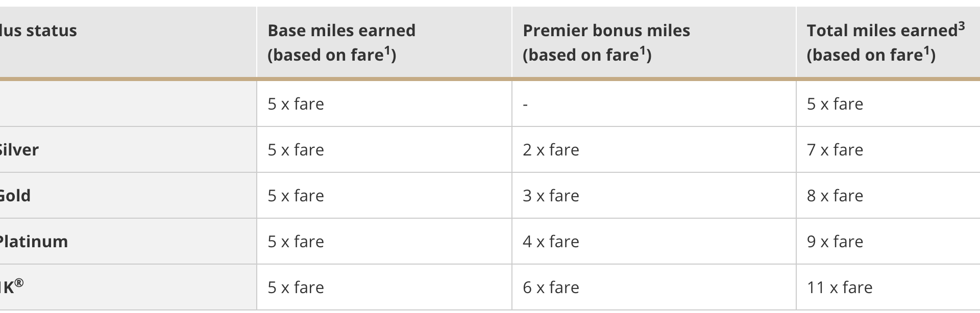
Task: Click the Silver row's base miles cell
Action: click(296, 150)
